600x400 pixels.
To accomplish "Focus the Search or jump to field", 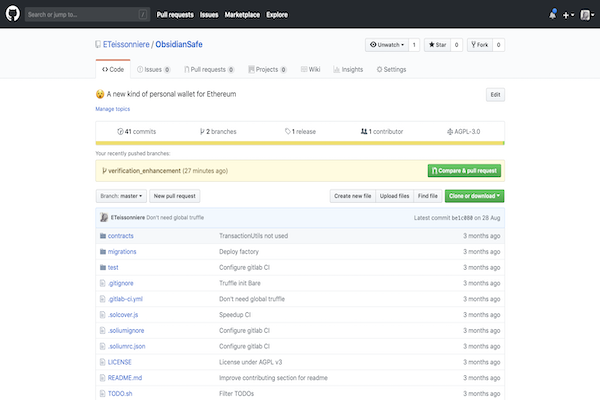I will (87, 15).
